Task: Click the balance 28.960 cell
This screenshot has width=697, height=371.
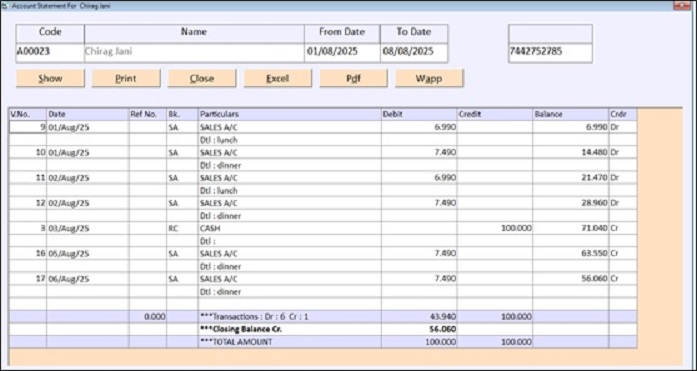Action: [571, 203]
